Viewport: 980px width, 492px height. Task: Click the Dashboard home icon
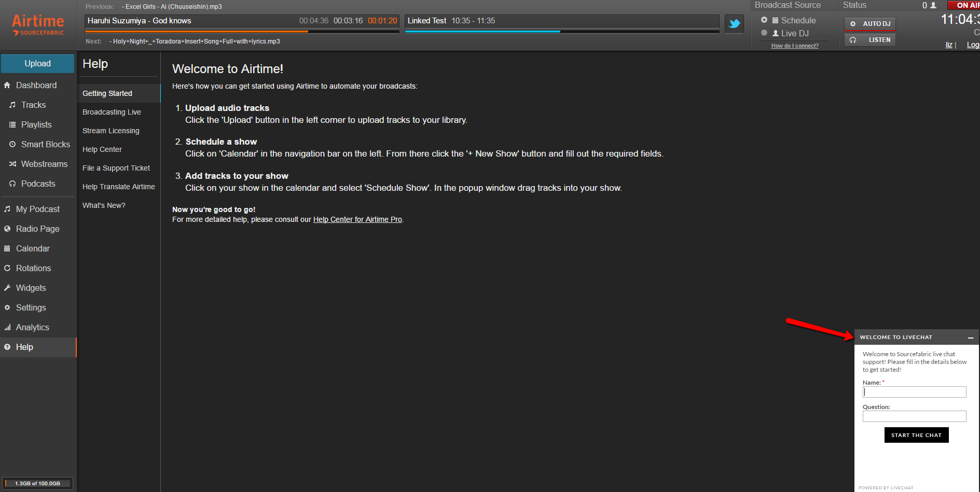[x=7, y=85]
